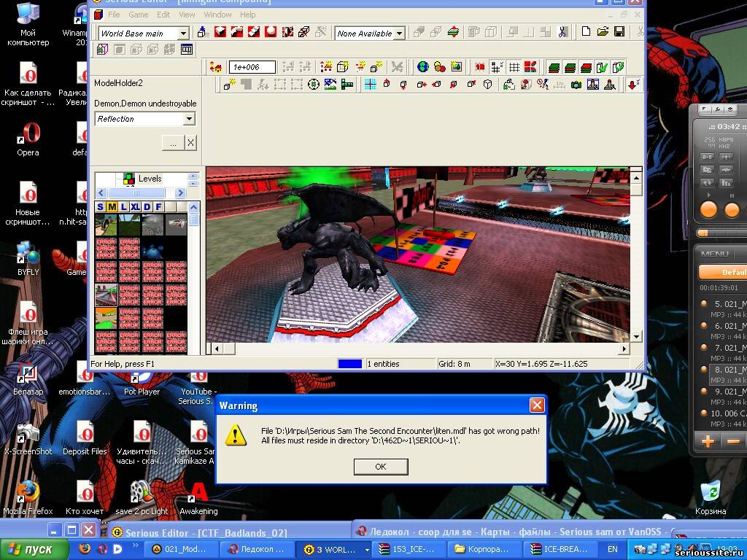Image resolution: width=747 pixels, height=560 pixels.
Task: Toggle the hash grid with x icon
Action: (x=497, y=67)
